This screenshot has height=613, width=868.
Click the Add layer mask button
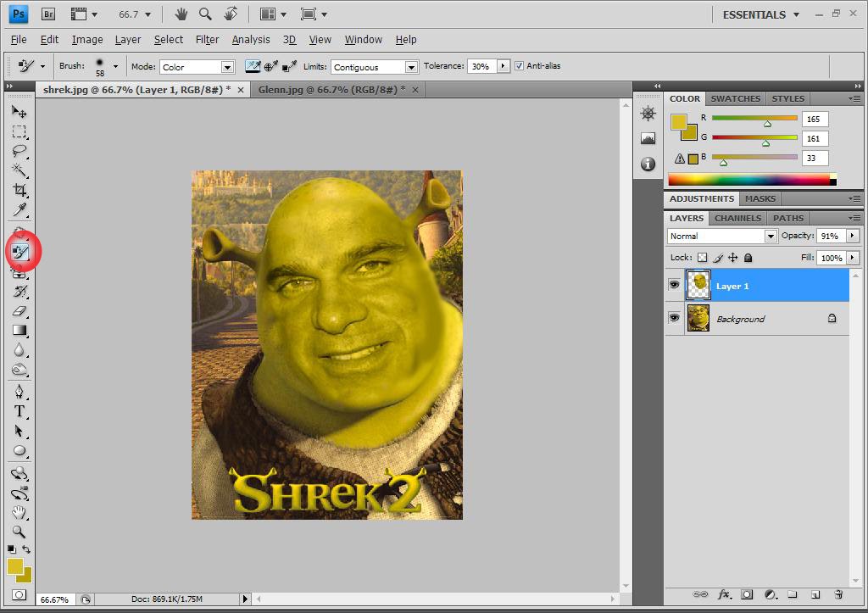pos(747,594)
